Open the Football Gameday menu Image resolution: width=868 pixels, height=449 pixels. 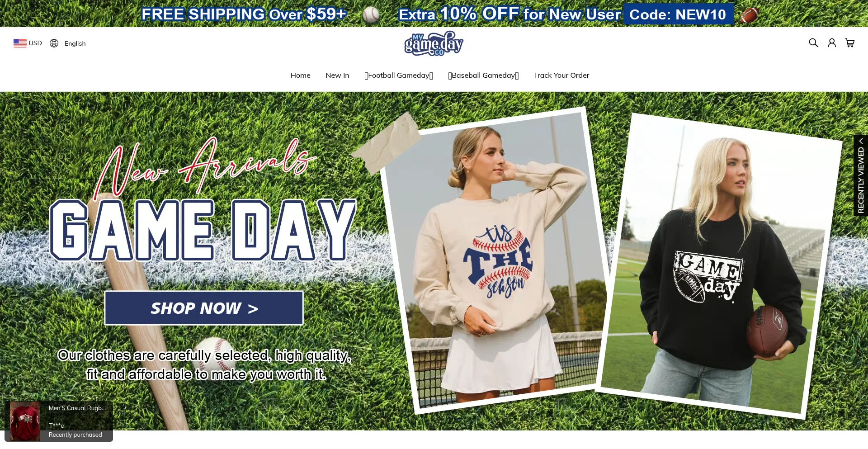399,76
